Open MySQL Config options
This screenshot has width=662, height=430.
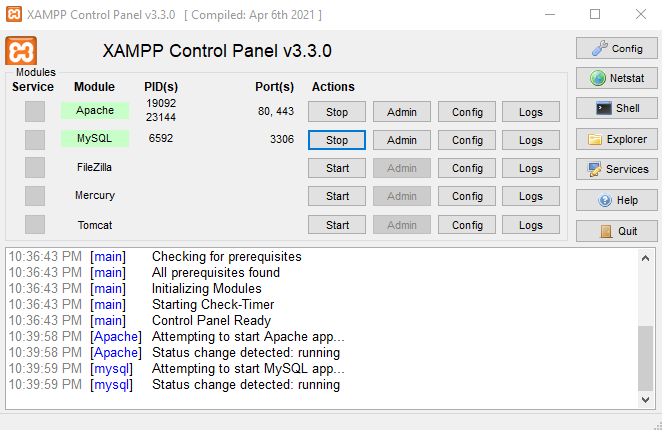click(467, 140)
